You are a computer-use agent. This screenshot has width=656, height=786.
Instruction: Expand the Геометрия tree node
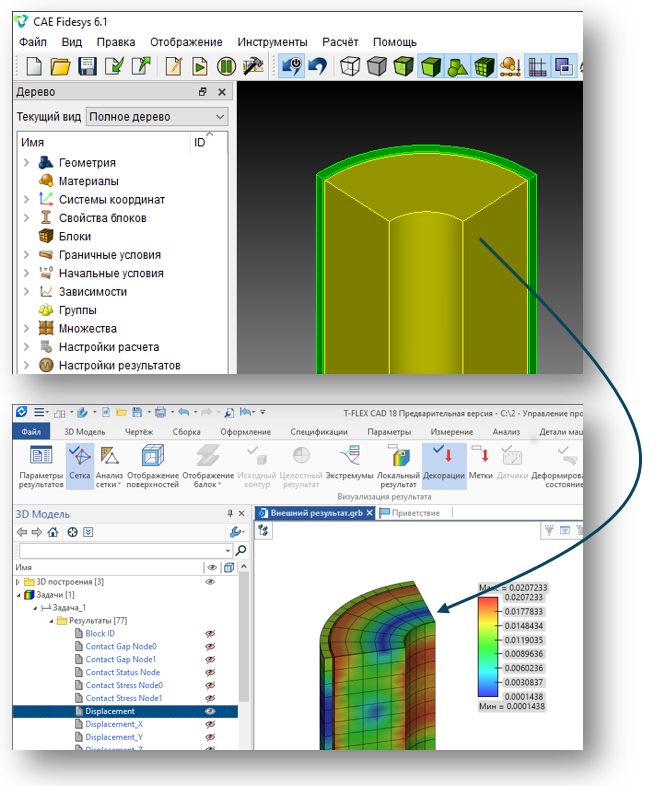[x=27, y=163]
